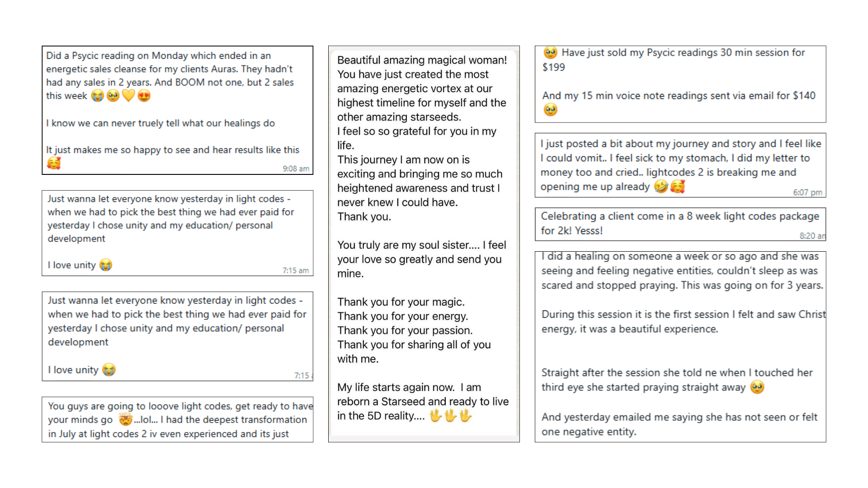The image size is (868, 488).
Task: Click the smiling hearts emoji under "results like this"
Action: pyautogui.click(x=54, y=163)
